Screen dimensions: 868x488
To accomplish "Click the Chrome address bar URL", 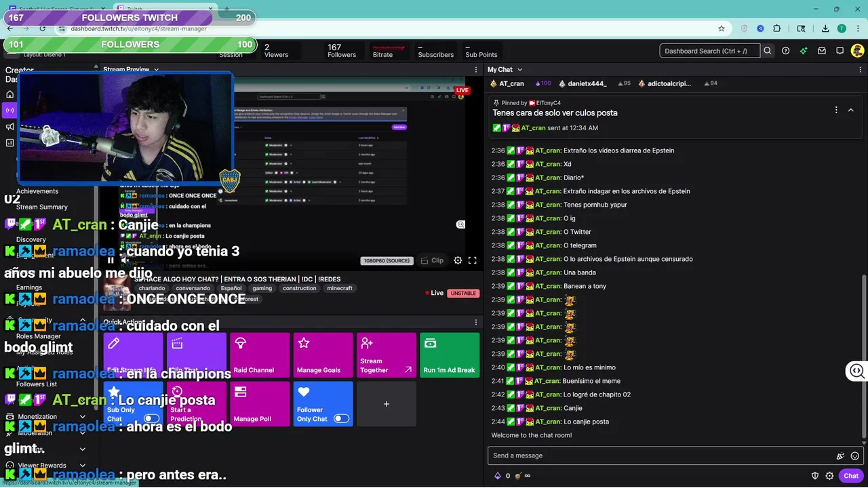I will click(138, 28).
